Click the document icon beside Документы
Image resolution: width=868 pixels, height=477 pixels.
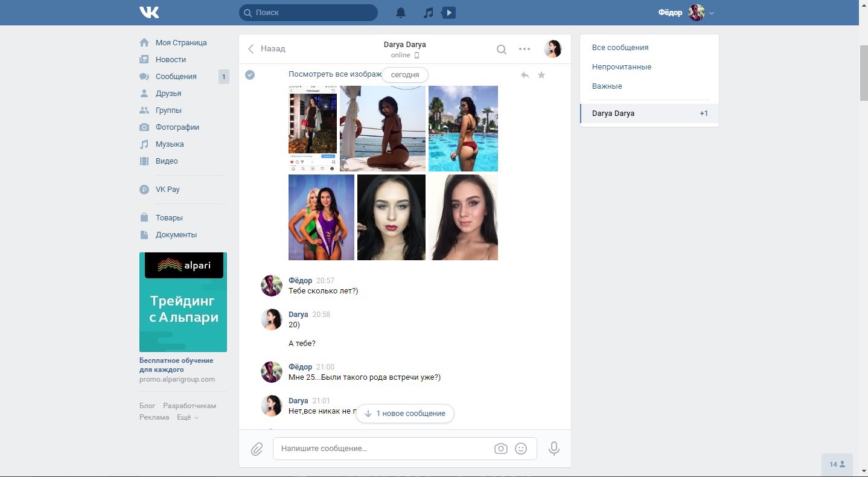coord(144,235)
